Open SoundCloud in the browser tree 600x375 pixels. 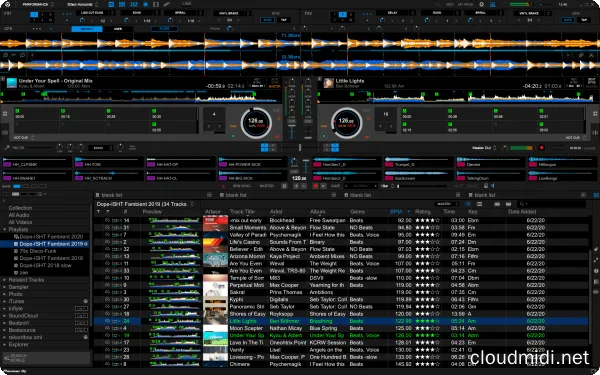tap(23, 316)
